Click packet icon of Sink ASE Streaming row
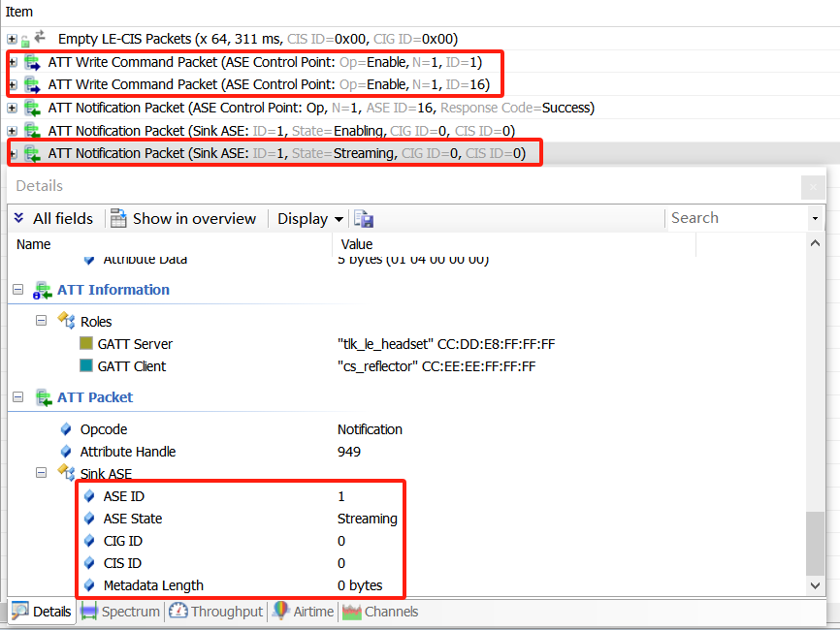Viewport: 840px width, 630px height. coord(32,153)
